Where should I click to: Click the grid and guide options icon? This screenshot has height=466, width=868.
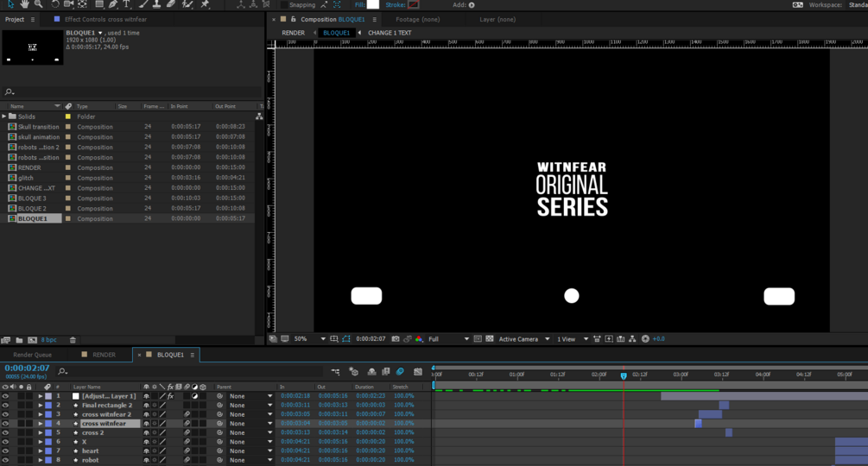click(x=333, y=339)
